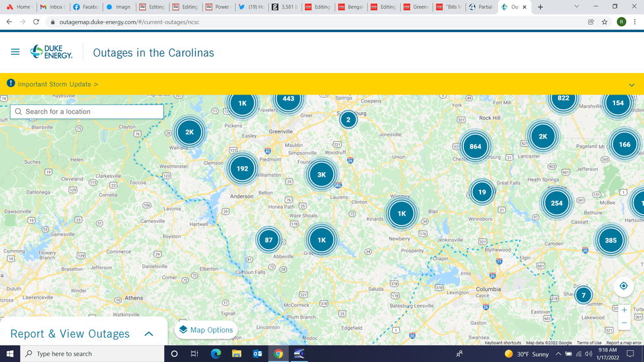Screen dimensions: 644x362
Task: Select the 864 outage cluster near Chester
Action: [475, 146]
